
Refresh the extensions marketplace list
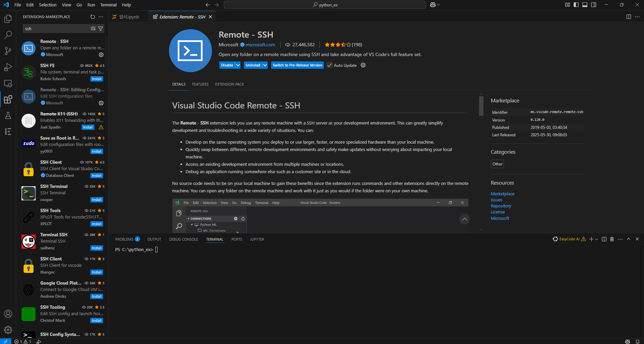(93, 17)
